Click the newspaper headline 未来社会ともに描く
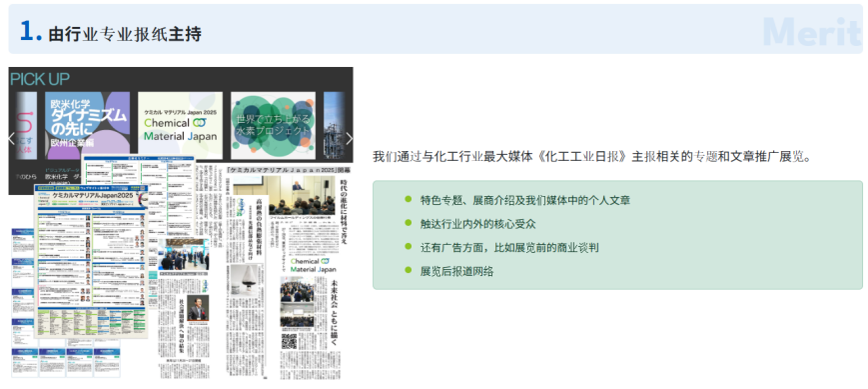Image resolution: width=868 pixels, height=389 pixels. 335,314
